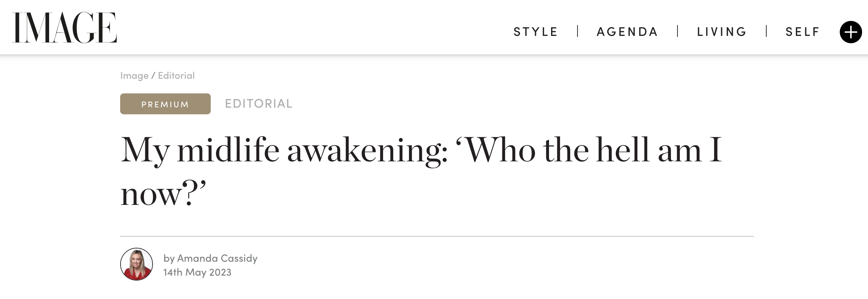The image size is (868, 299).
Task: Open the SELF navigation item
Action: point(803,32)
